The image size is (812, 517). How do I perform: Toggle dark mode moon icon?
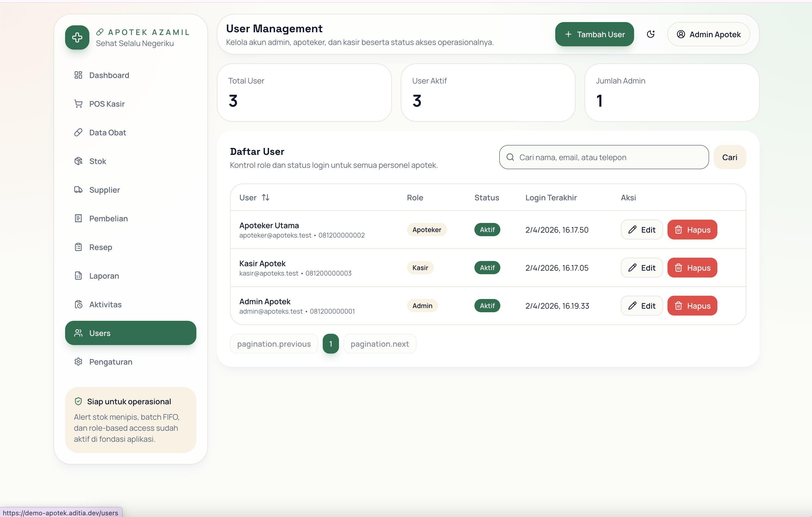pos(650,34)
